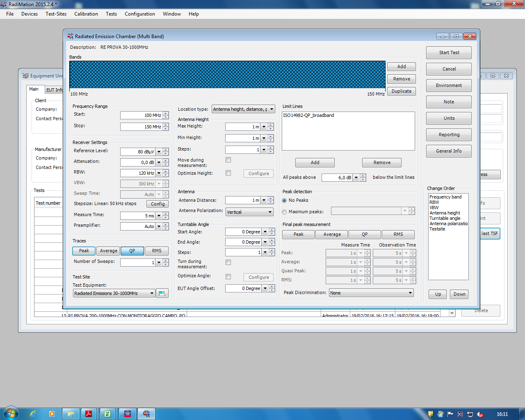Screen dimensions: 525x420
Task: Click Number of Sweeps input field
Action: tap(138, 262)
